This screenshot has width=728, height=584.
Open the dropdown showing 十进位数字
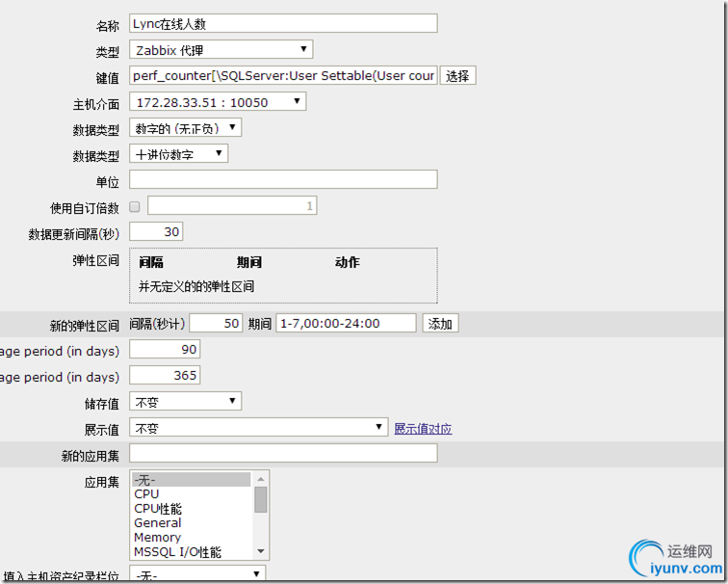pos(178,154)
